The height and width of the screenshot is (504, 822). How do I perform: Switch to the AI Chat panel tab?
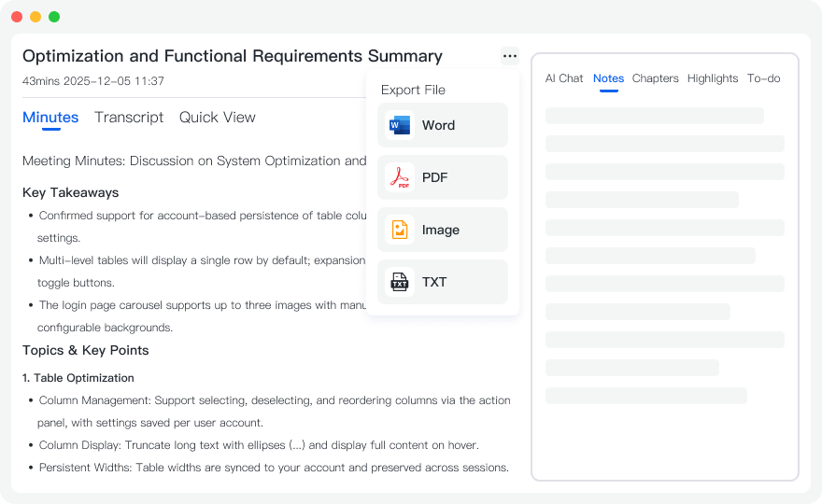(x=564, y=78)
